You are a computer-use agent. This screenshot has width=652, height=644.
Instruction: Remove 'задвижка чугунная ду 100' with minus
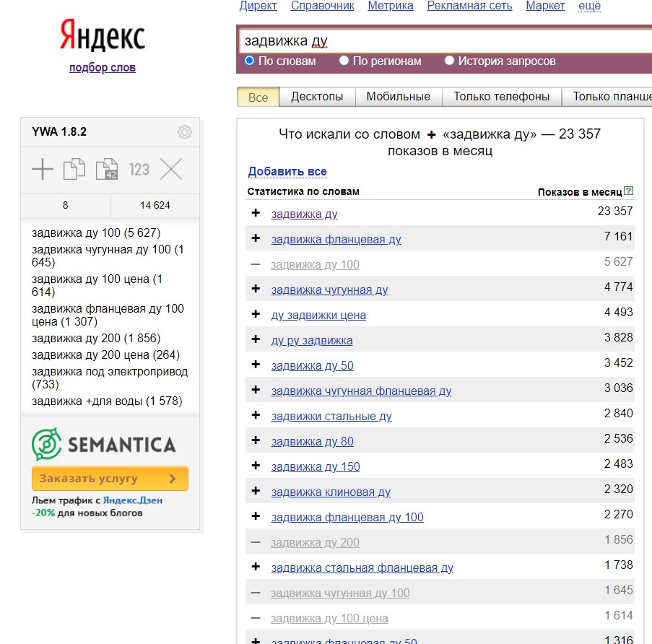pyautogui.click(x=256, y=593)
